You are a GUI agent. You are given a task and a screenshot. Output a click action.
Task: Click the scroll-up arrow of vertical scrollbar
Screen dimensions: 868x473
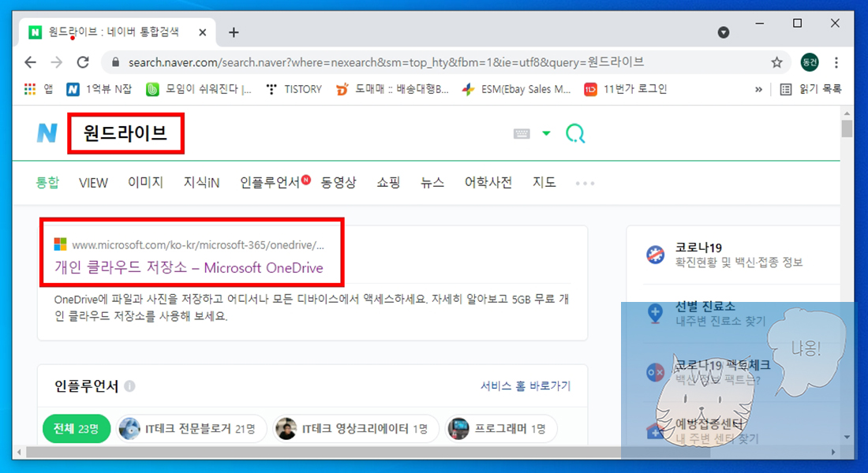pyautogui.click(x=847, y=114)
